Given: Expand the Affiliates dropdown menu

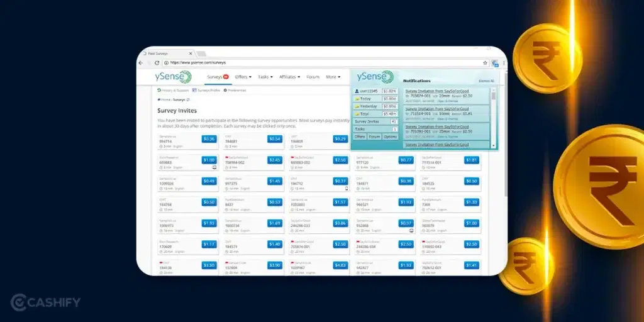Looking at the screenshot, I should tap(289, 77).
